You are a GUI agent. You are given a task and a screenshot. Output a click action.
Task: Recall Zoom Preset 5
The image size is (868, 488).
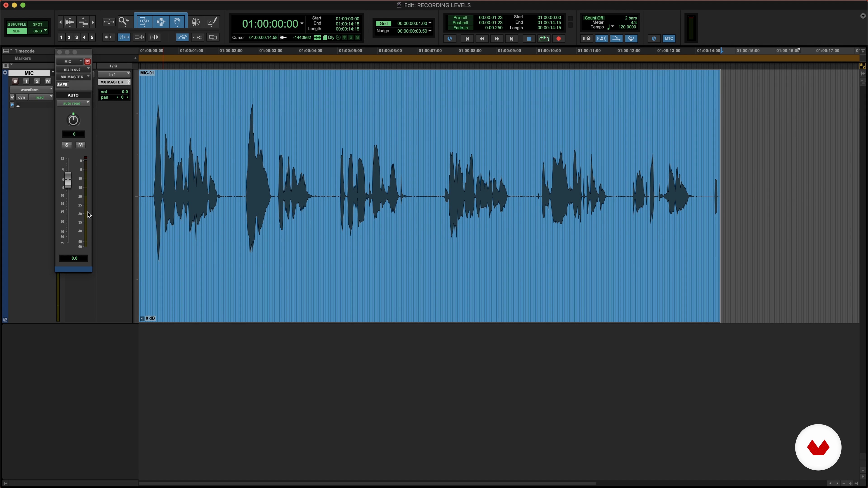pos(92,37)
